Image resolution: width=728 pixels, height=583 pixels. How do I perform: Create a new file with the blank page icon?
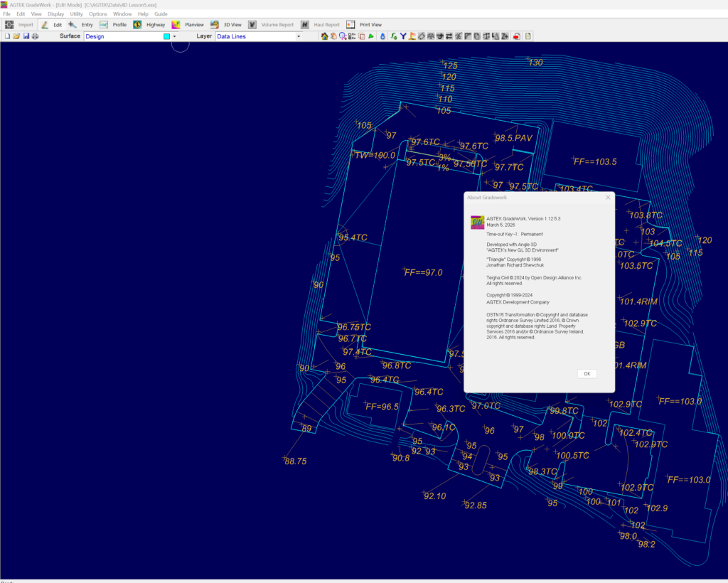[x=7, y=36]
